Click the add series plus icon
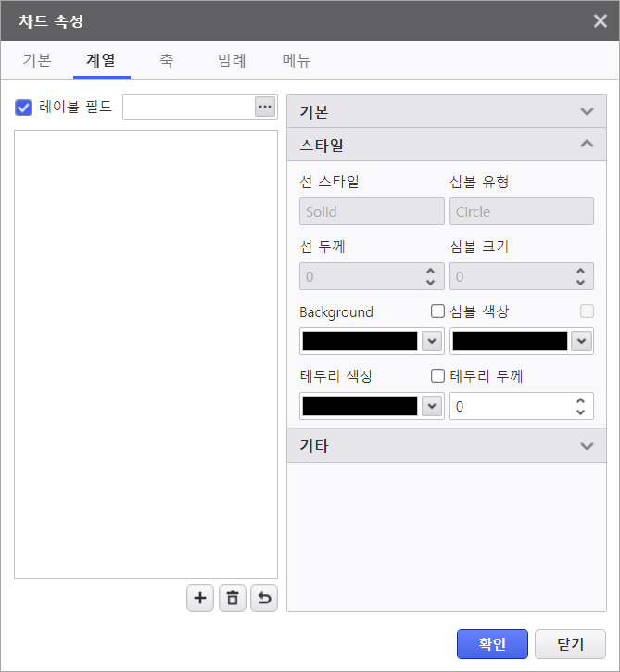The width and height of the screenshot is (620, 672). 200,598
